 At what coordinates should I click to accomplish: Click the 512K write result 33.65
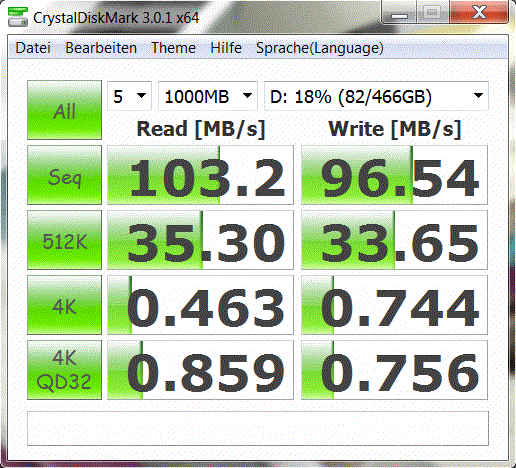[394, 240]
